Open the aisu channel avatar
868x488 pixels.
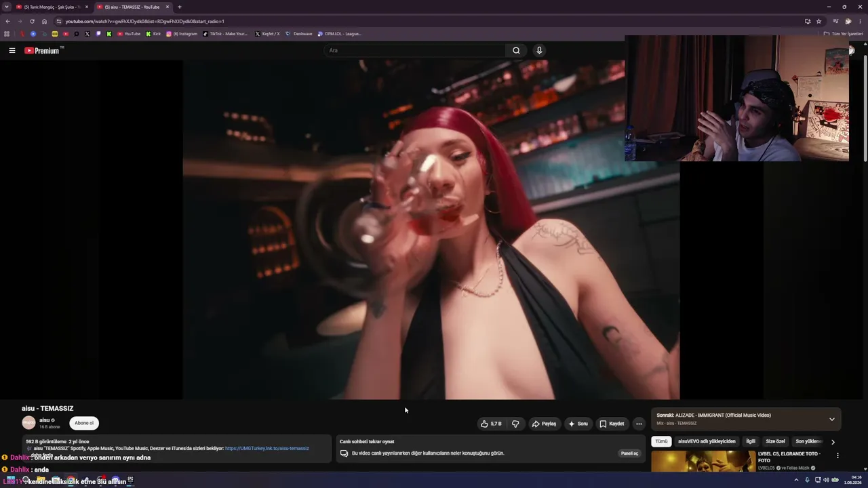coord(28,423)
